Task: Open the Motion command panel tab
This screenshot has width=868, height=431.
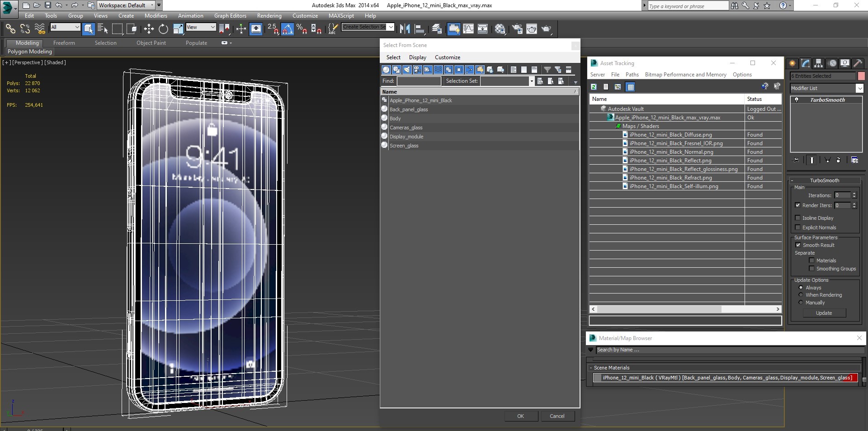Action: 832,63
